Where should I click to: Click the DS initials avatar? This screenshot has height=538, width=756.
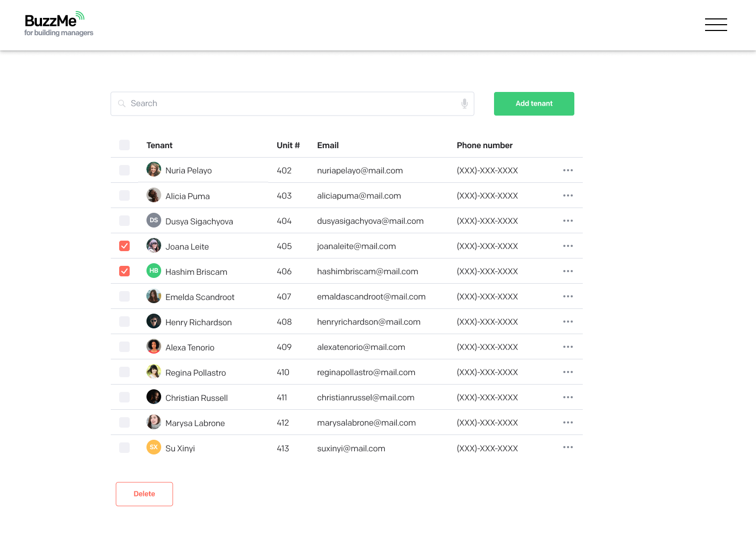[154, 220]
